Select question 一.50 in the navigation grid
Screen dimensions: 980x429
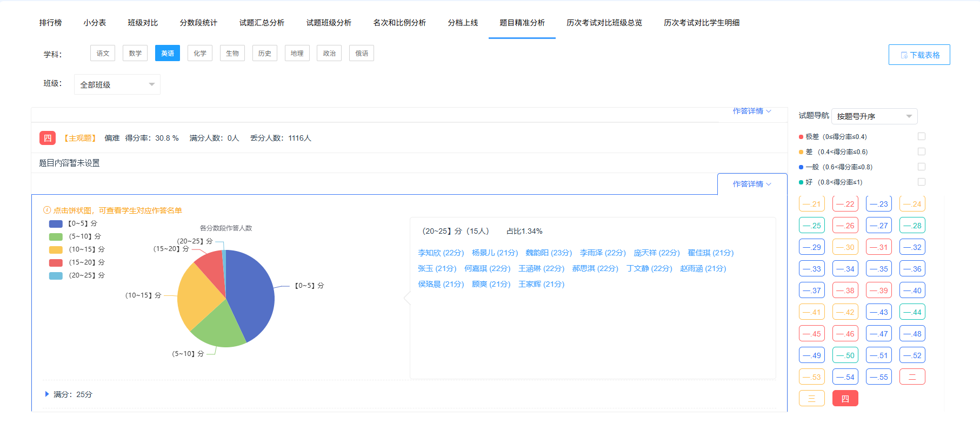tap(845, 355)
